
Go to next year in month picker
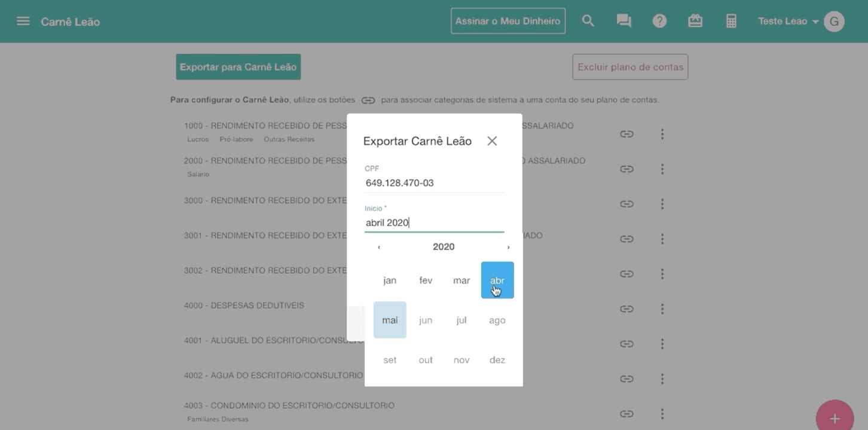[508, 247]
